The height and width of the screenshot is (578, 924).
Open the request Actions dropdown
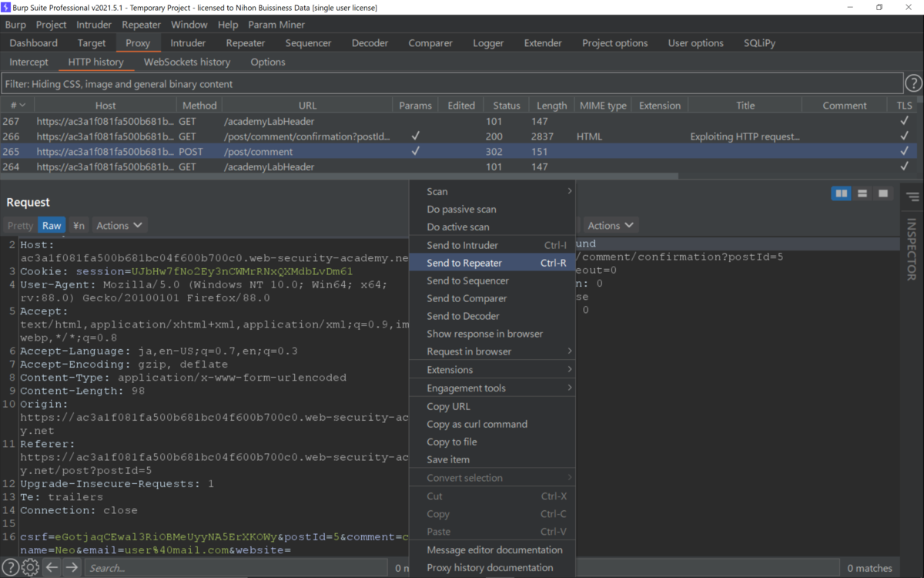[119, 226]
